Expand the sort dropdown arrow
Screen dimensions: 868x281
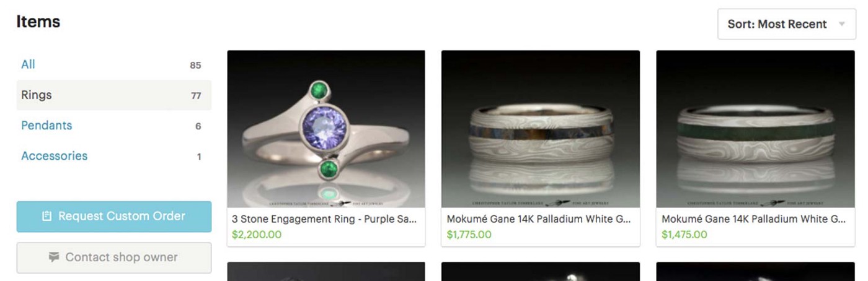(x=842, y=24)
